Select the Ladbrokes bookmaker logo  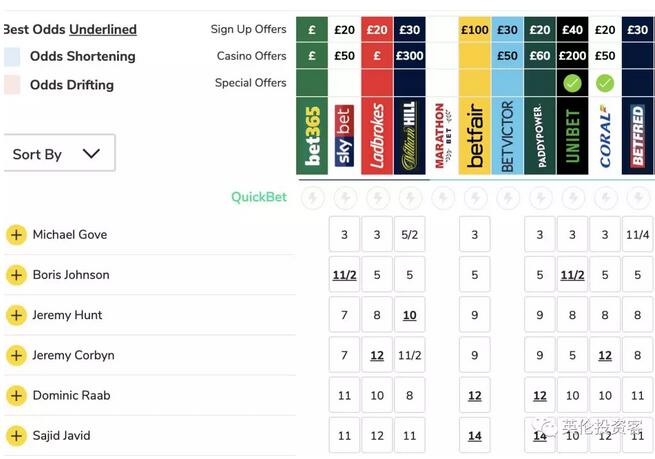coord(377,135)
